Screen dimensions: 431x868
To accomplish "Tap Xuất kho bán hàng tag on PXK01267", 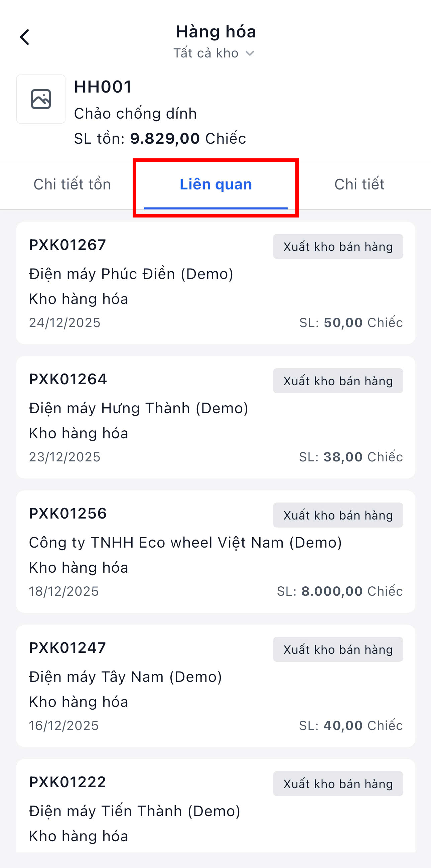I will coord(338,247).
